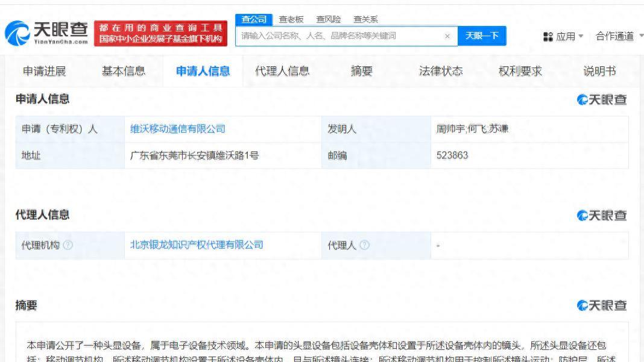Select the 查老板 search tab
The width and height of the screenshot is (644, 362).
coord(291,19)
